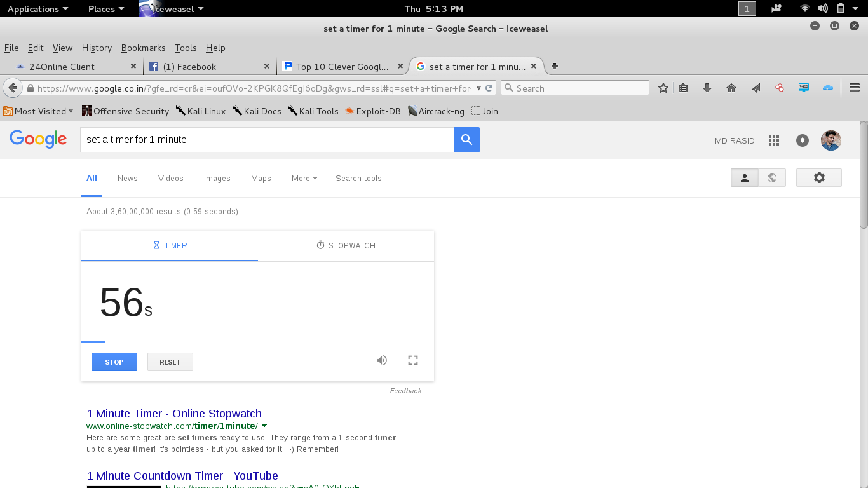Screen dimensions: 868x488
Task: Open 1 Minute Countdown Timer - YouTube link
Action: (182, 476)
